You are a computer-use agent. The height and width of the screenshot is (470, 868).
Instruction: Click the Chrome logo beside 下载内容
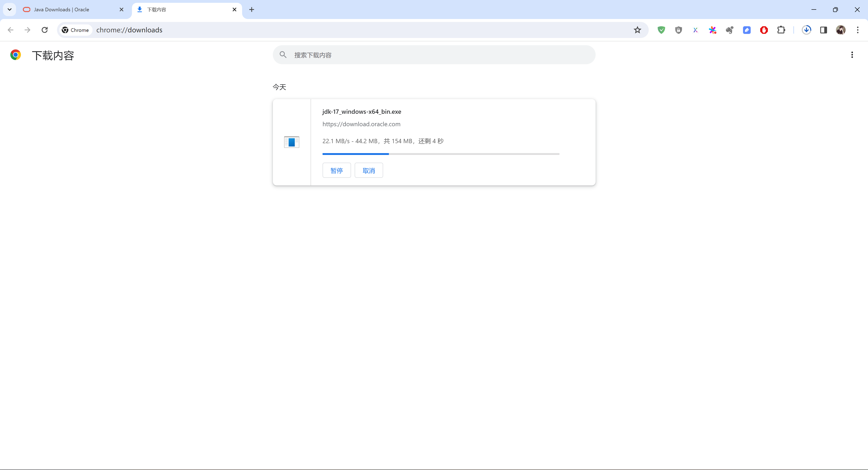[16, 55]
